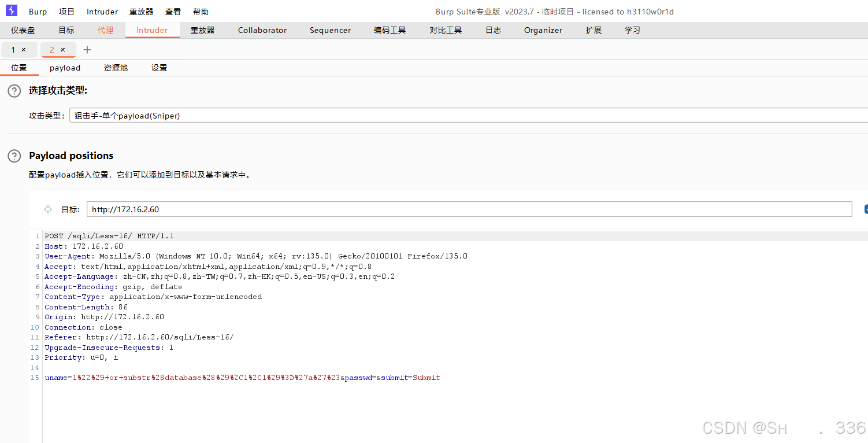
Task: Open the attack type Sniper dropdown
Action: click(x=468, y=115)
